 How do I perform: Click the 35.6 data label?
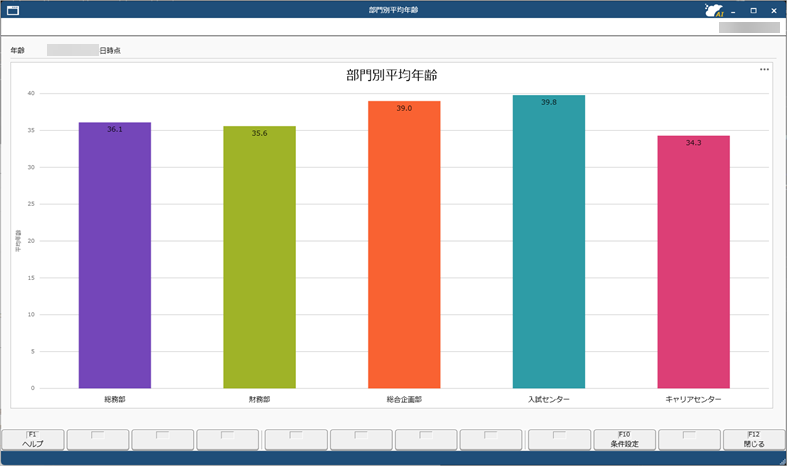point(259,133)
